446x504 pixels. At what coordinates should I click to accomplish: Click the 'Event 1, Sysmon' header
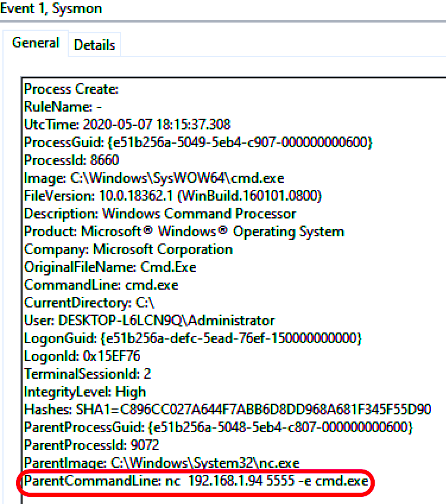tap(51, 8)
